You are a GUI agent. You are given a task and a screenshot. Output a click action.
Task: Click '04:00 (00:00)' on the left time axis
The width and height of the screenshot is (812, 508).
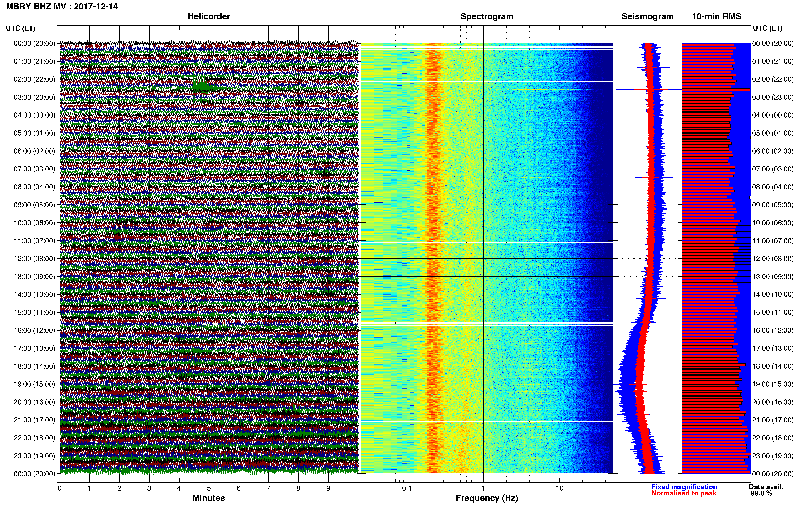click(34, 115)
